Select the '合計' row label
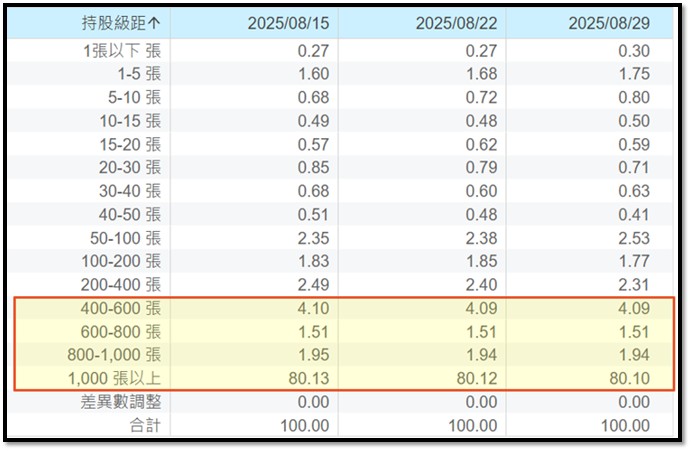The image size is (691, 451). pos(145,425)
